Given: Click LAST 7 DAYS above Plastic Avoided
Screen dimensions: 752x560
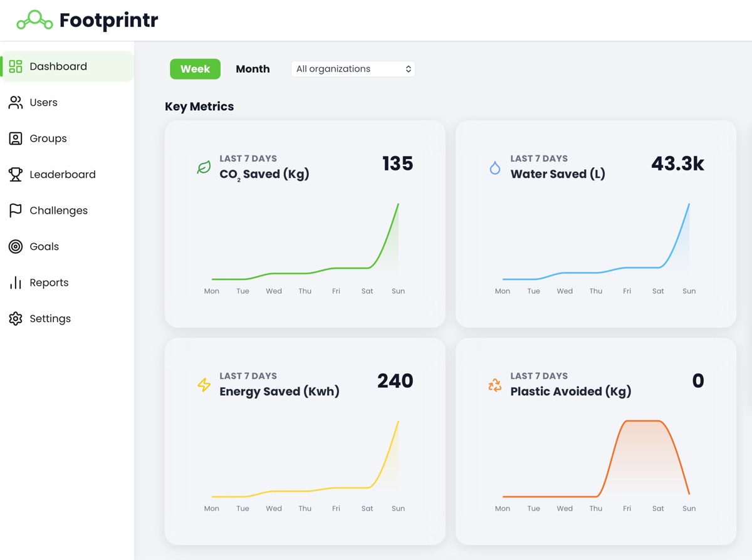Looking at the screenshot, I should 539,376.
